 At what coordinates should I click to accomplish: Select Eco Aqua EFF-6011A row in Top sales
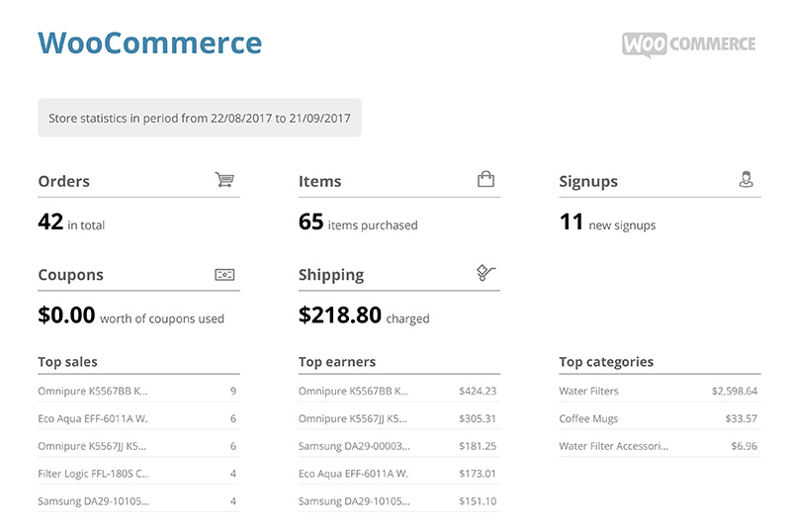138,418
